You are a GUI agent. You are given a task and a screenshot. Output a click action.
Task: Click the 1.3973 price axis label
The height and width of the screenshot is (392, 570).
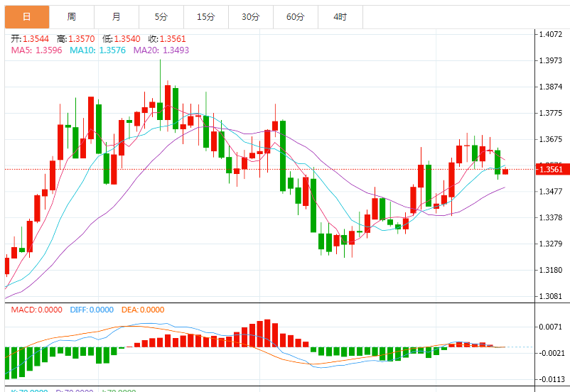pyautogui.click(x=550, y=60)
